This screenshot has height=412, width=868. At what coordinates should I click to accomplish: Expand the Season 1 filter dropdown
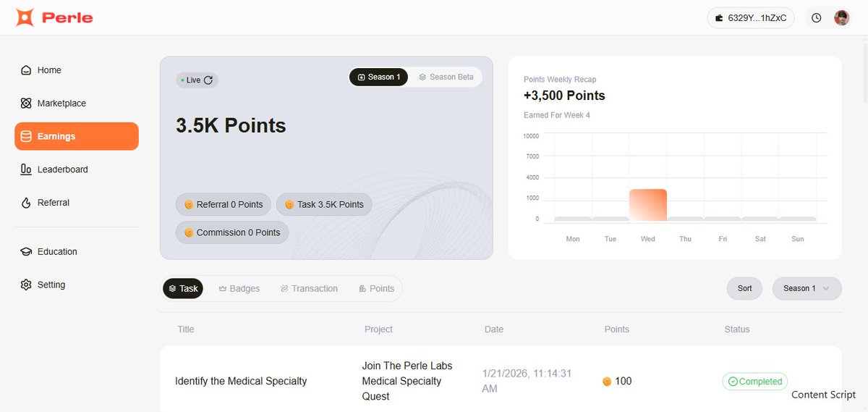(807, 288)
